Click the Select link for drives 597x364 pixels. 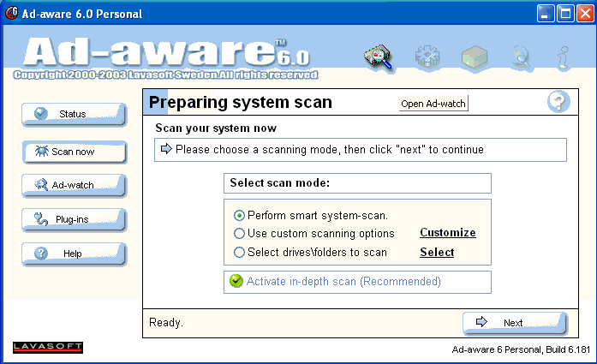[x=436, y=252]
